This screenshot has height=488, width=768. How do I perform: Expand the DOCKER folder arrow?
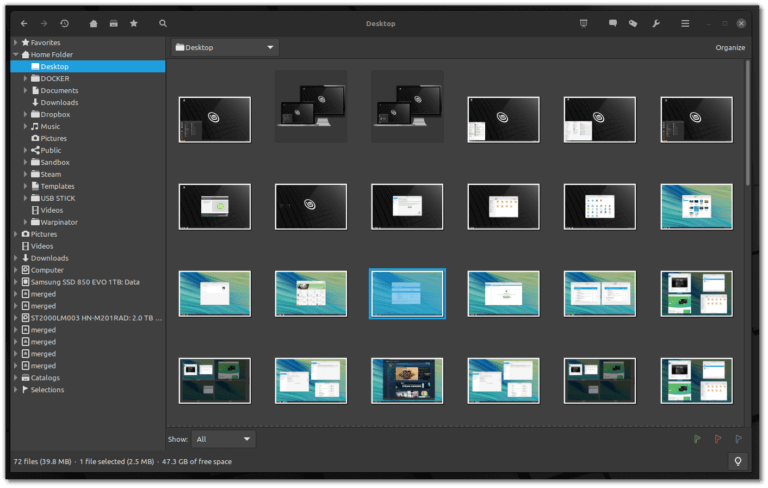coord(25,78)
